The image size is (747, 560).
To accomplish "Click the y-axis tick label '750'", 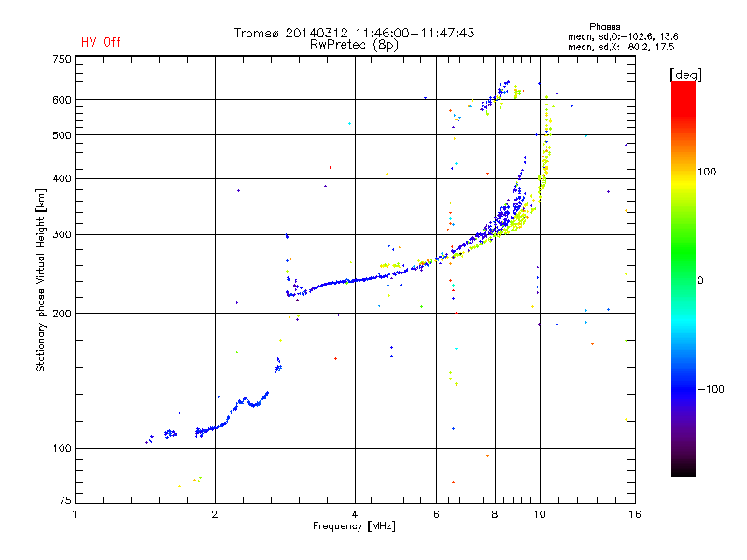I will click(62, 59).
